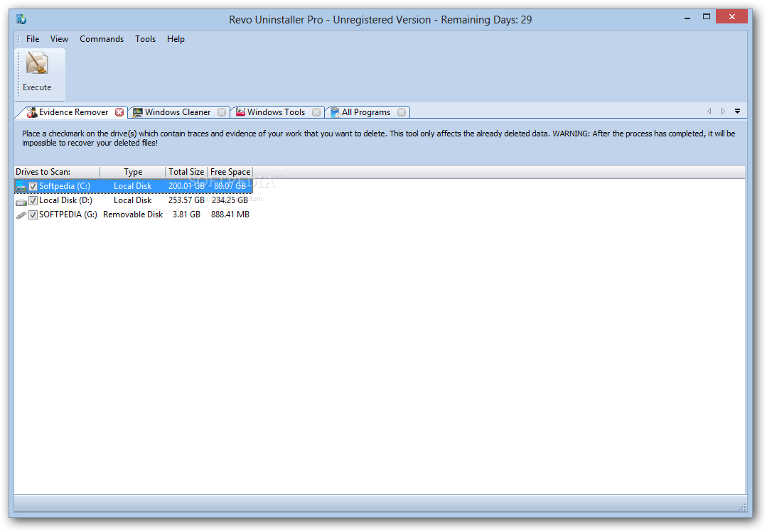767x532 pixels.
Task: Switch to the Windows Tools tab
Action: coord(276,112)
